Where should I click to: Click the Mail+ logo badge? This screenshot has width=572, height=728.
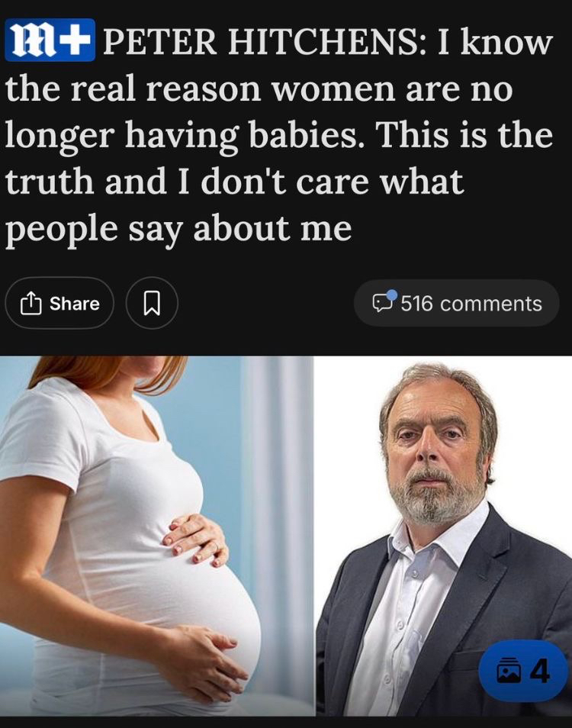tap(50, 40)
